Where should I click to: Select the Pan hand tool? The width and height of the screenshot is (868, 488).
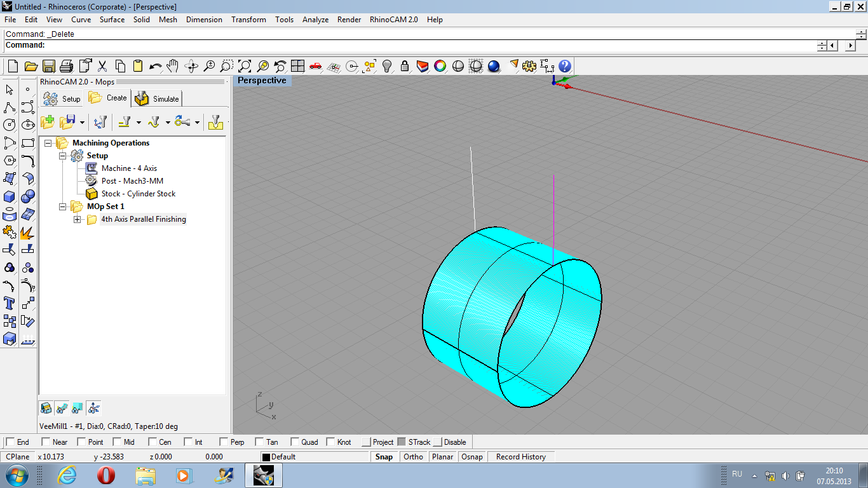[173, 66]
